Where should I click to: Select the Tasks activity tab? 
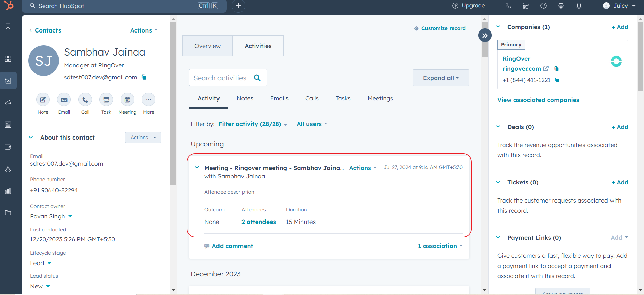click(x=343, y=98)
